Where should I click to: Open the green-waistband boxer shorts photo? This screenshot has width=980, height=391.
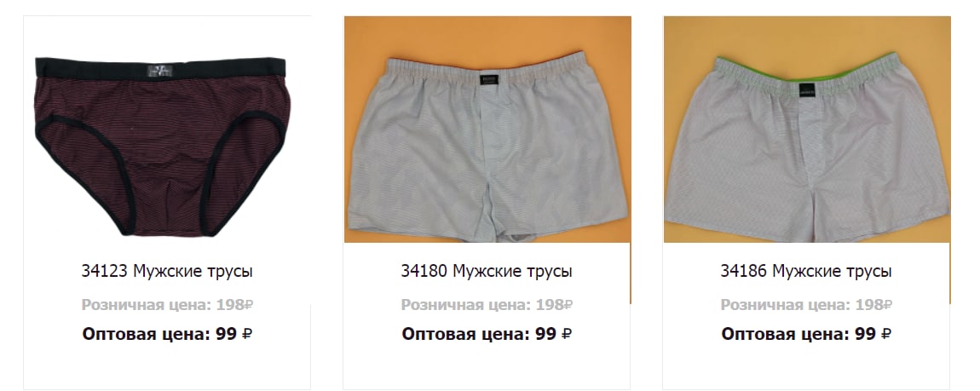[x=807, y=129]
